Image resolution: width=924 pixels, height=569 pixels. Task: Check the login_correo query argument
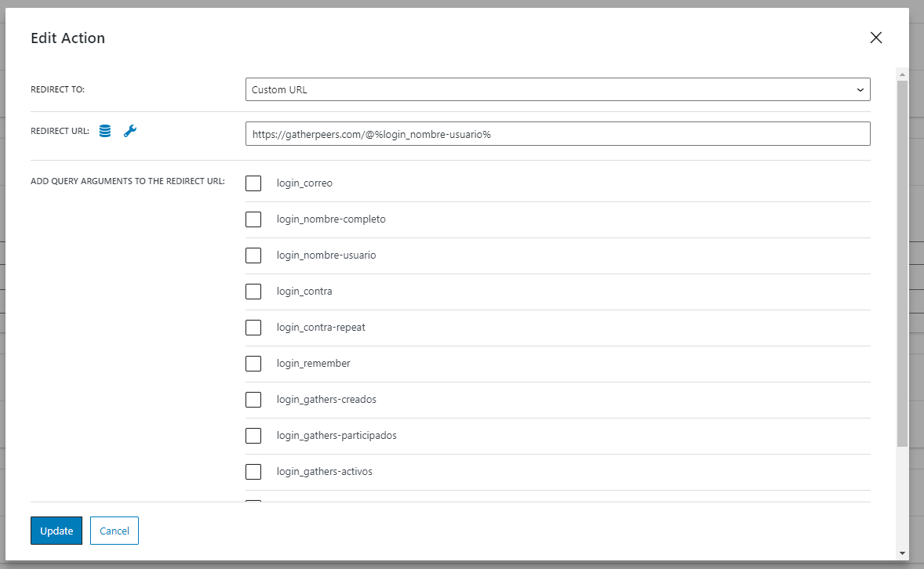click(253, 183)
